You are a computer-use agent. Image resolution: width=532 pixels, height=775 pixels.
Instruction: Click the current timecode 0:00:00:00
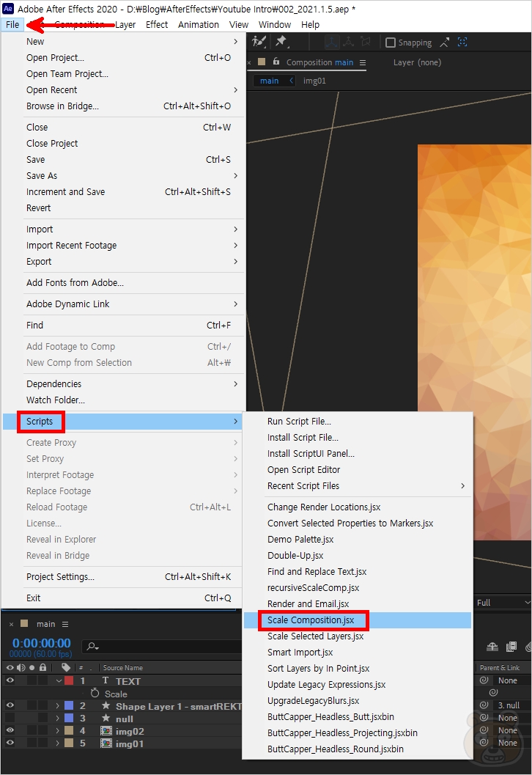click(x=42, y=643)
